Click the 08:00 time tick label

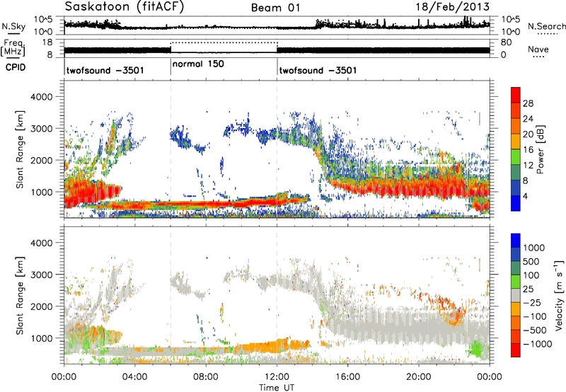point(206,377)
